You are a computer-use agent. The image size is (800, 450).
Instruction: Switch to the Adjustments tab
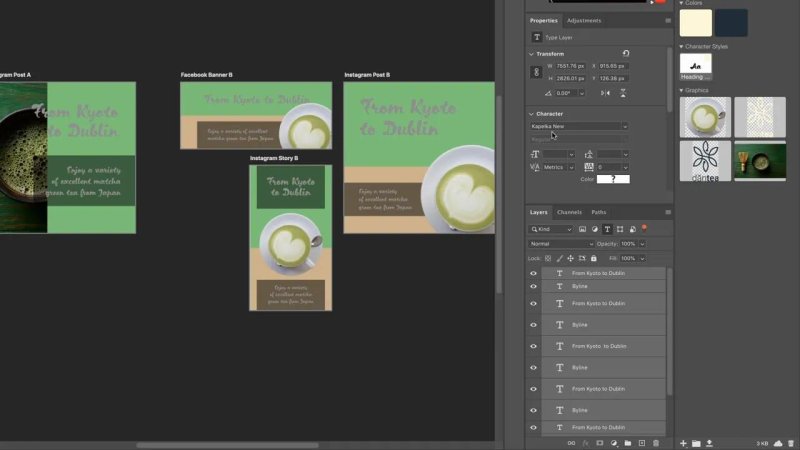[584, 20]
